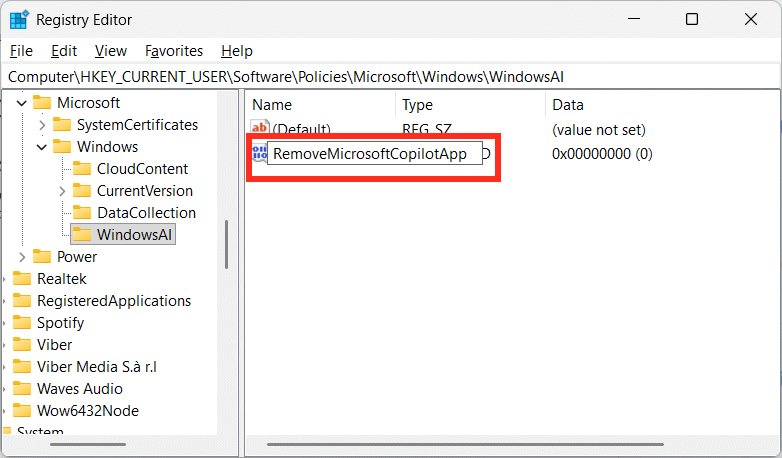The image size is (782, 458).
Task: Click the CurrentVersion folder icon
Action: [x=82, y=191]
